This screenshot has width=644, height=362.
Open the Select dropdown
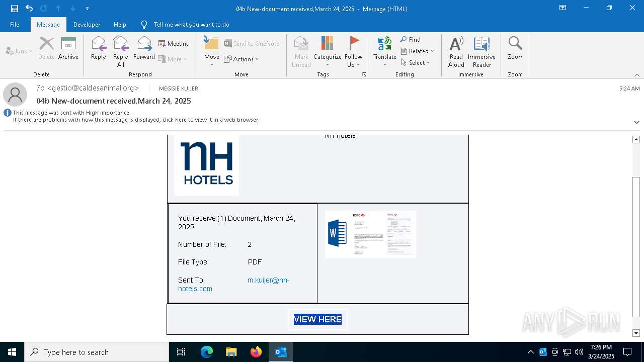416,62
